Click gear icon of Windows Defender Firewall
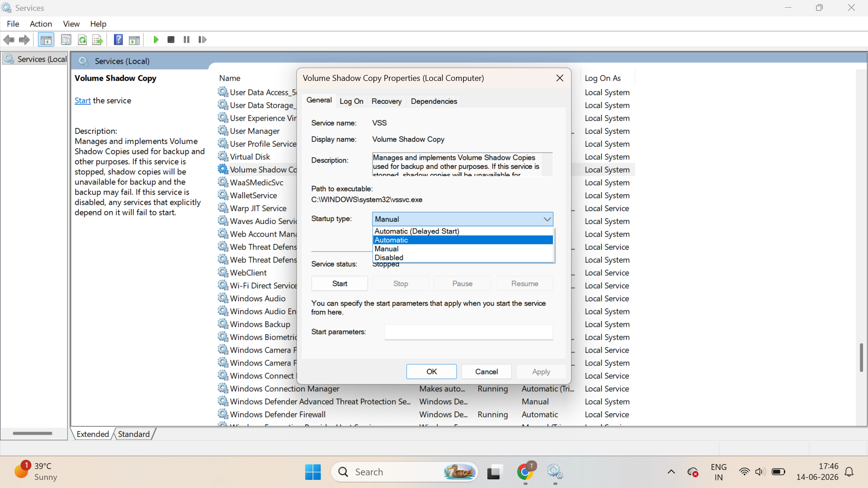868x488 pixels. [223, 414]
